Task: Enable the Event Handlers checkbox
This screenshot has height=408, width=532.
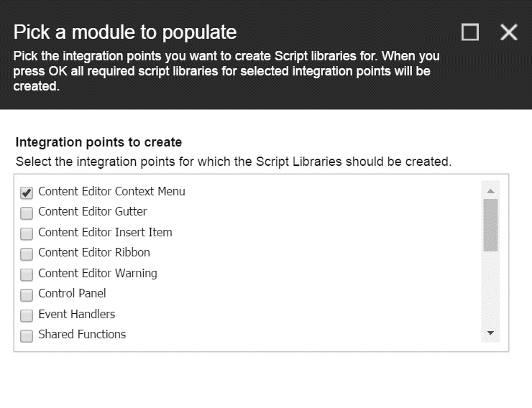Action: (x=27, y=315)
